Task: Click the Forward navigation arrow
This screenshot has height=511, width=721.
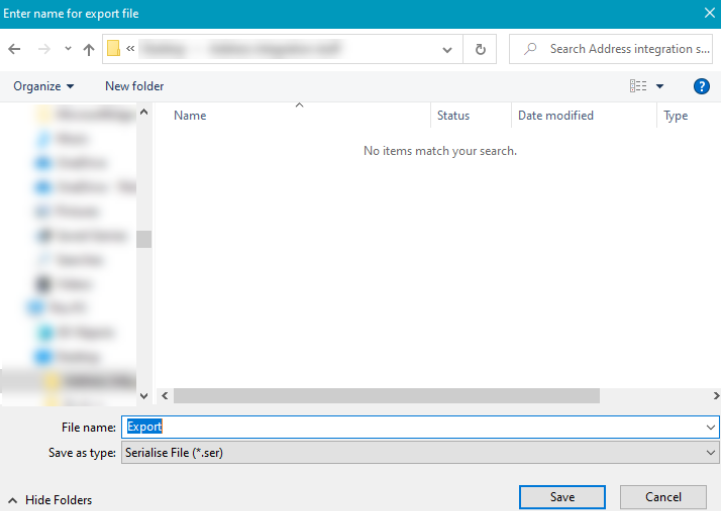Action: (43, 49)
